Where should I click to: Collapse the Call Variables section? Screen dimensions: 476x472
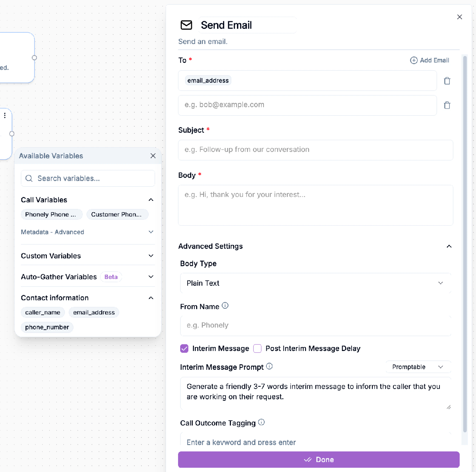pyautogui.click(x=151, y=200)
